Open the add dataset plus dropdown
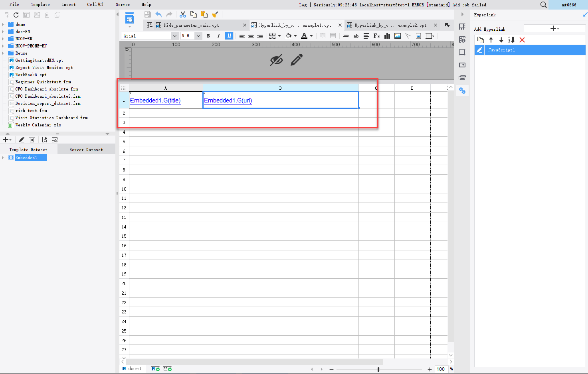Screen dimensions: 588x374 click(x=7, y=140)
